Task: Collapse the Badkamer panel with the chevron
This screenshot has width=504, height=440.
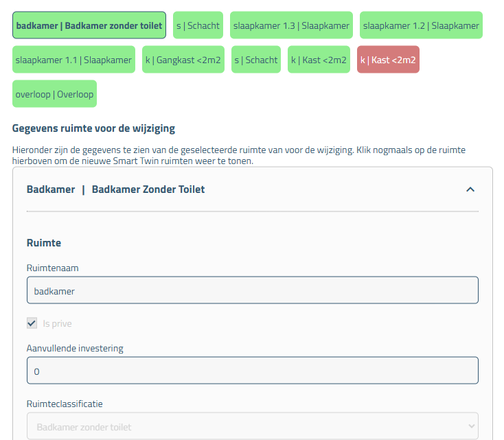Action: pos(470,189)
